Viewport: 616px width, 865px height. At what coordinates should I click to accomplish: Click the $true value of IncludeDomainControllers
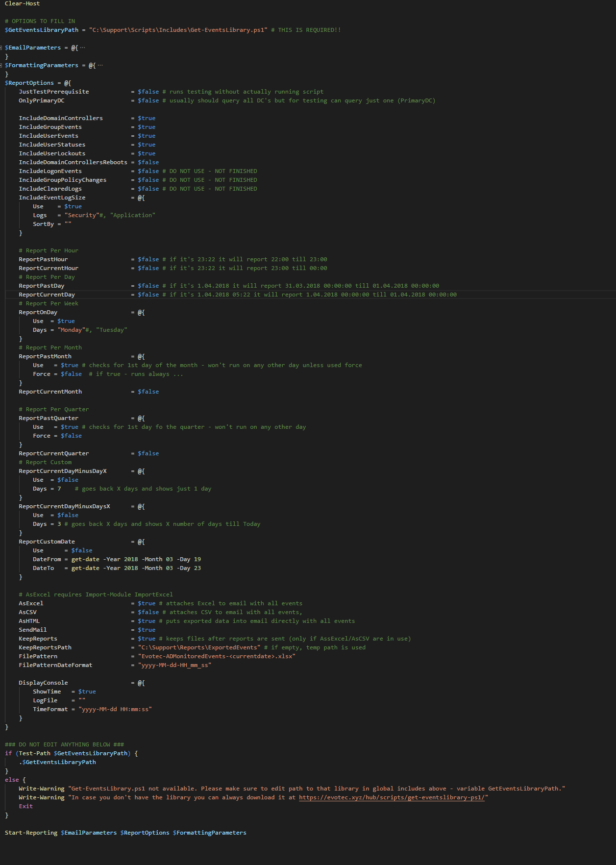click(147, 118)
